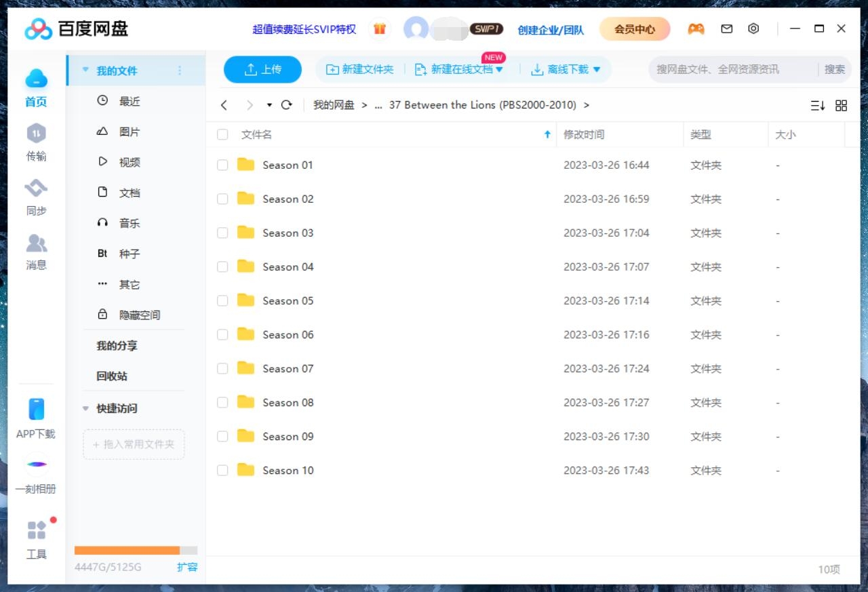Open the 工具 (Tools) panel
868x592 pixels.
click(x=36, y=539)
